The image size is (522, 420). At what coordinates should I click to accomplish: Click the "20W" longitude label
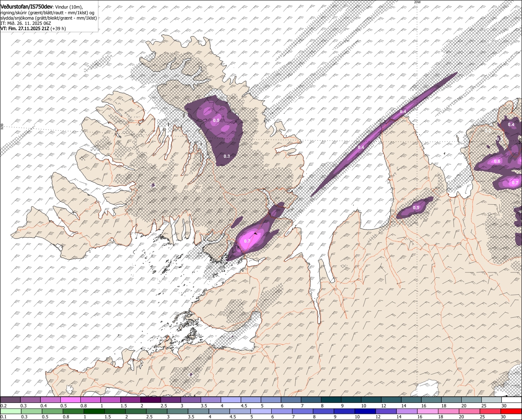point(417,2)
